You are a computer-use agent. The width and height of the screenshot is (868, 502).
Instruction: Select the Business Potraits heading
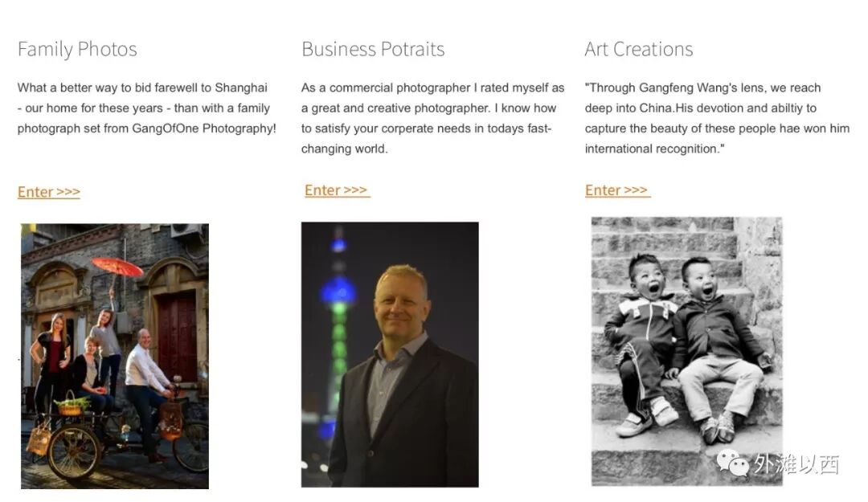tap(373, 49)
